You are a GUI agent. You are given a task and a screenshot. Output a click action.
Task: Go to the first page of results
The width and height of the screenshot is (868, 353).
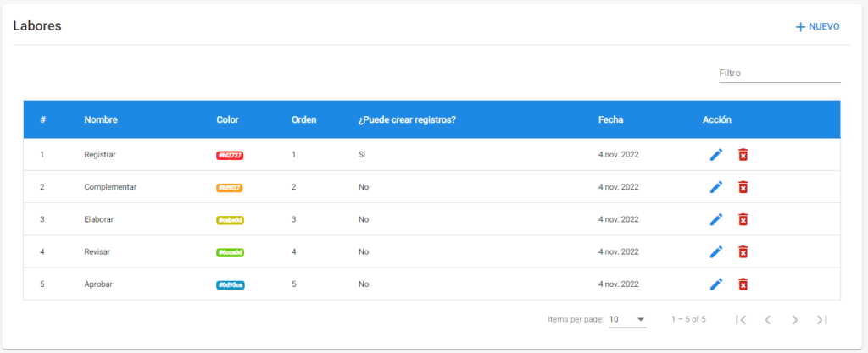point(741,320)
